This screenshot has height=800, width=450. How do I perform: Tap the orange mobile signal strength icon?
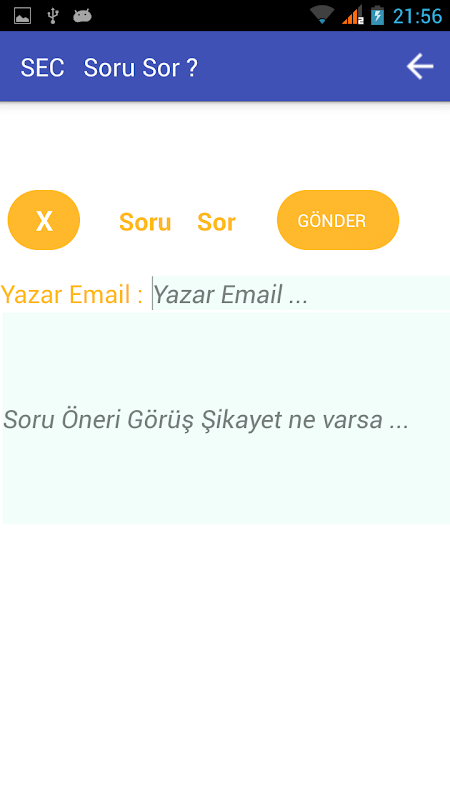353,15
